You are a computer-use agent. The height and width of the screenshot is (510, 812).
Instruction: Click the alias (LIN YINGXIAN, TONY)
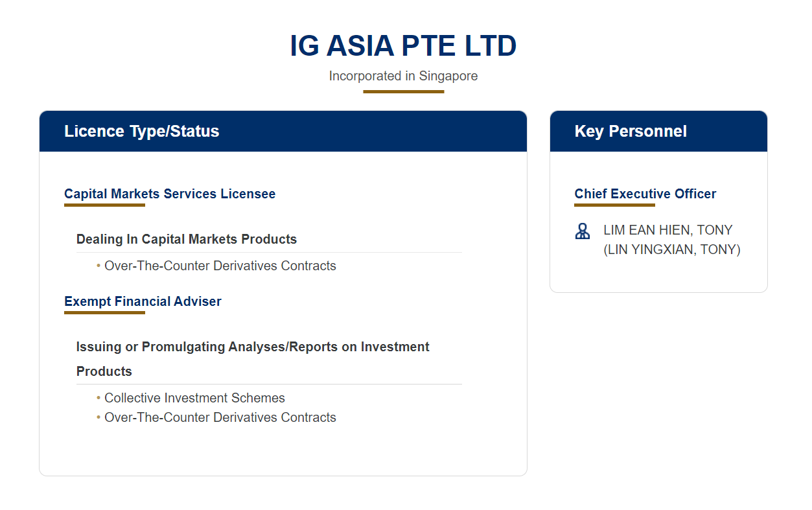point(671,249)
